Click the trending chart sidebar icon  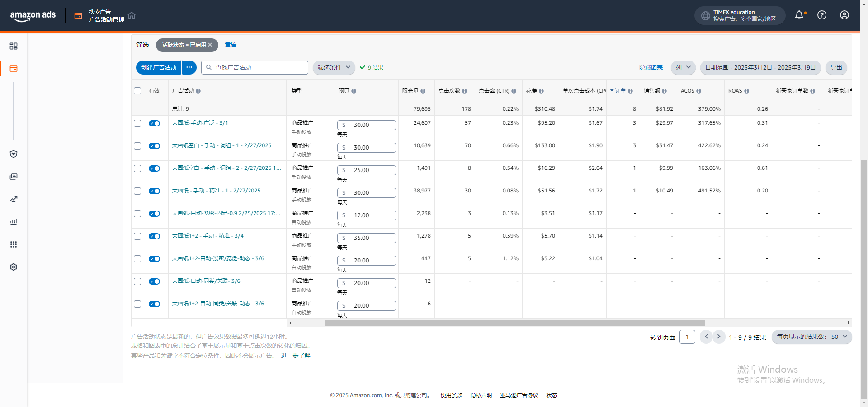tap(14, 199)
